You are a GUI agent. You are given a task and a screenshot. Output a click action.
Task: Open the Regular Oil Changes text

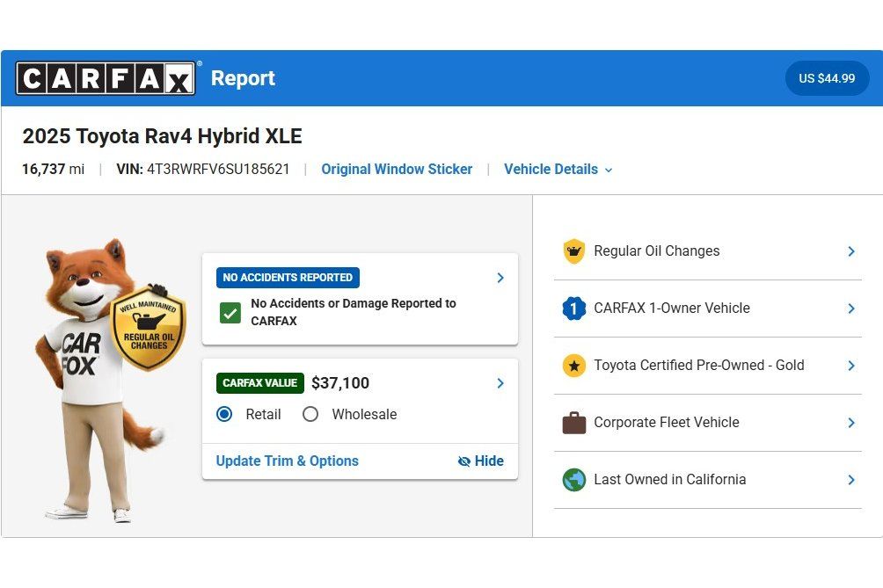coord(657,251)
